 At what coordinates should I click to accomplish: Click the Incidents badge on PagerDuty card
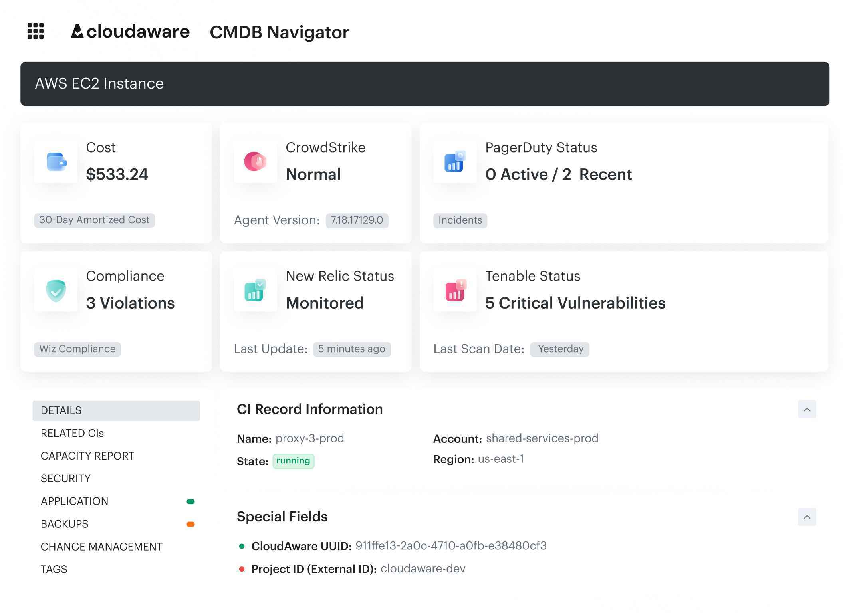[x=460, y=220]
